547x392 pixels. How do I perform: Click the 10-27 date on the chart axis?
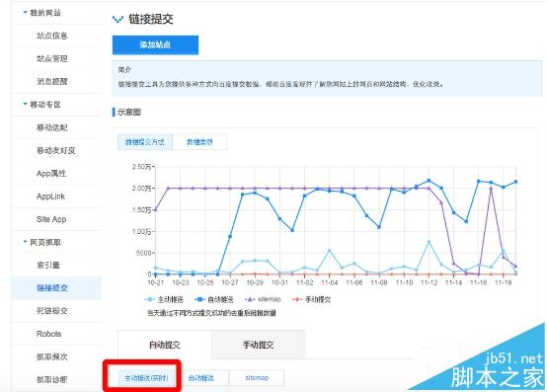(x=230, y=282)
